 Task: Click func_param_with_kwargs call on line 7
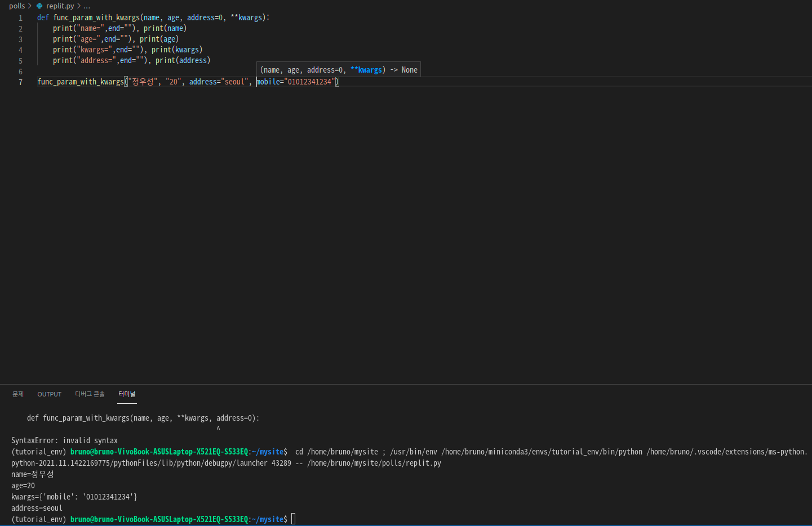click(x=81, y=82)
